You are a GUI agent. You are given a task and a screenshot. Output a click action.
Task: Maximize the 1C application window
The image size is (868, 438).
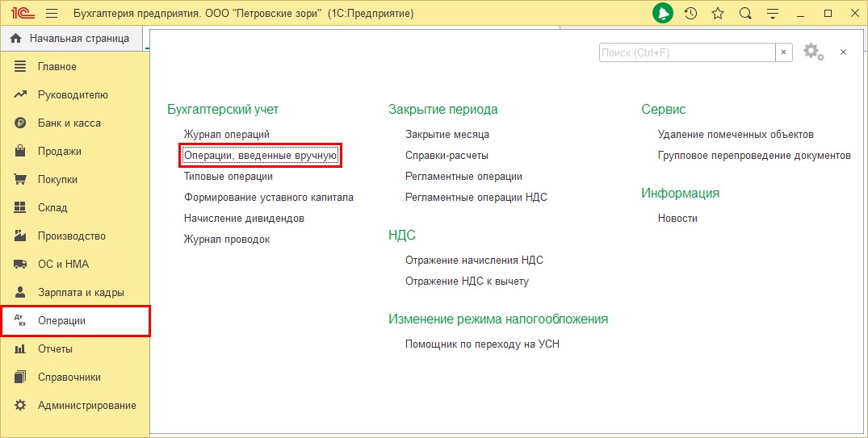tap(828, 13)
